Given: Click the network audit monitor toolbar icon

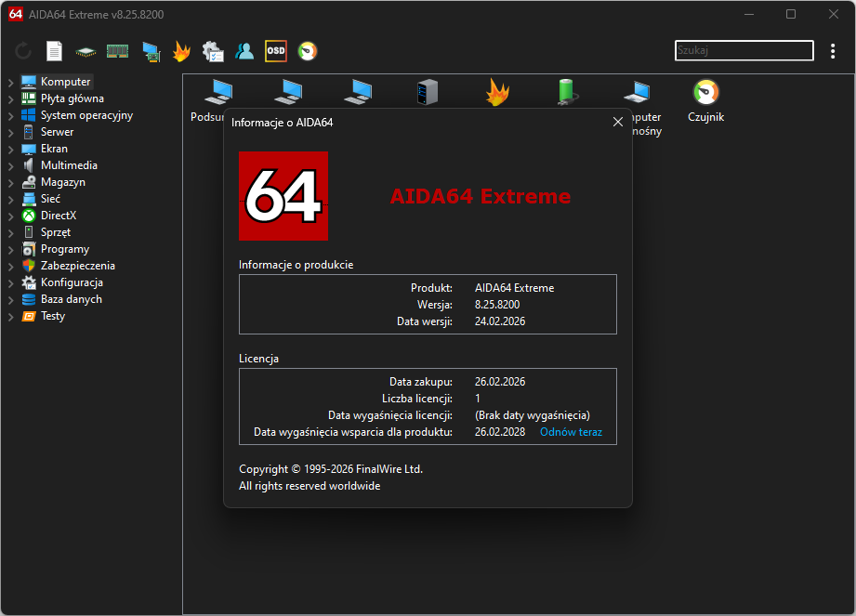Looking at the screenshot, I should coord(151,52).
